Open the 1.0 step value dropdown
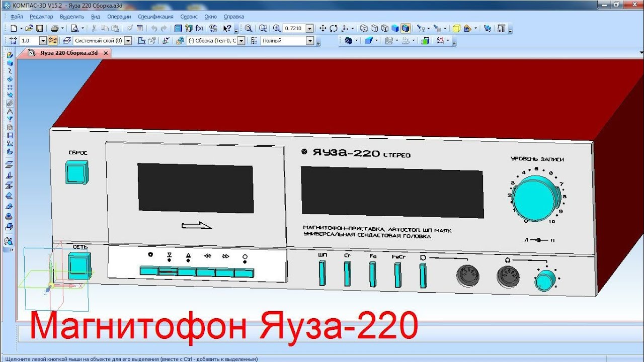The width and height of the screenshot is (644, 362). click(x=43, y=41)
